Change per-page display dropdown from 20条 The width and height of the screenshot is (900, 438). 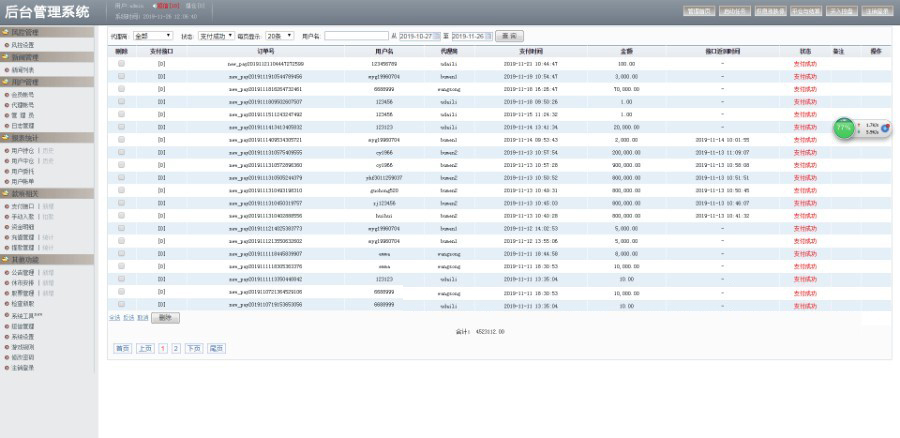pyautogui.click(x=280, y=35)
